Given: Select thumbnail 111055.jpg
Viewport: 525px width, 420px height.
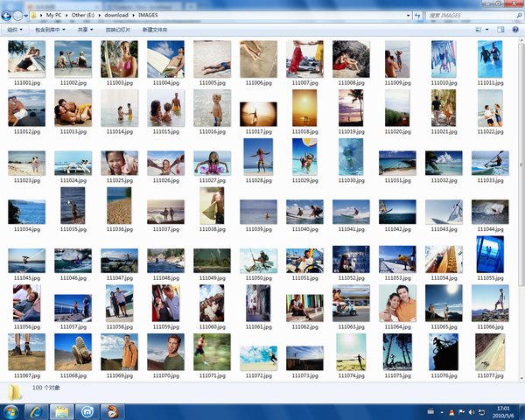Looking at the screenshot, I should [490, 255].
